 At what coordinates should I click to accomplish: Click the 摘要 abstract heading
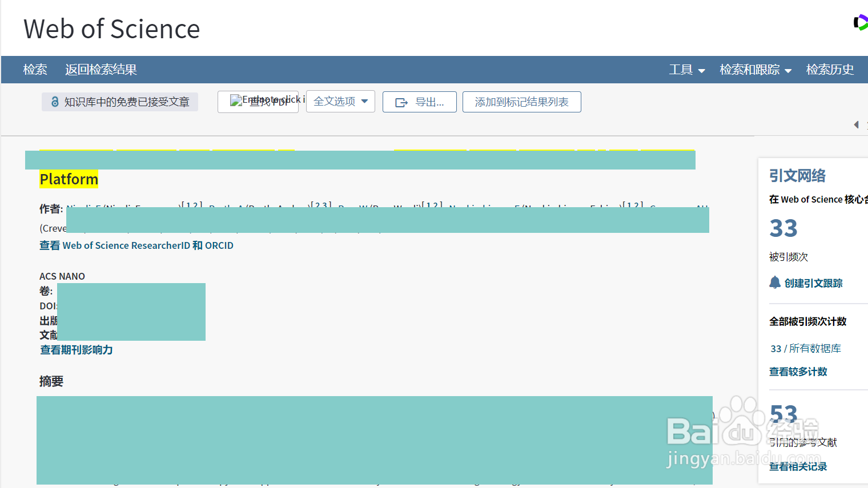pyautogui.click(x=51, y=381)
